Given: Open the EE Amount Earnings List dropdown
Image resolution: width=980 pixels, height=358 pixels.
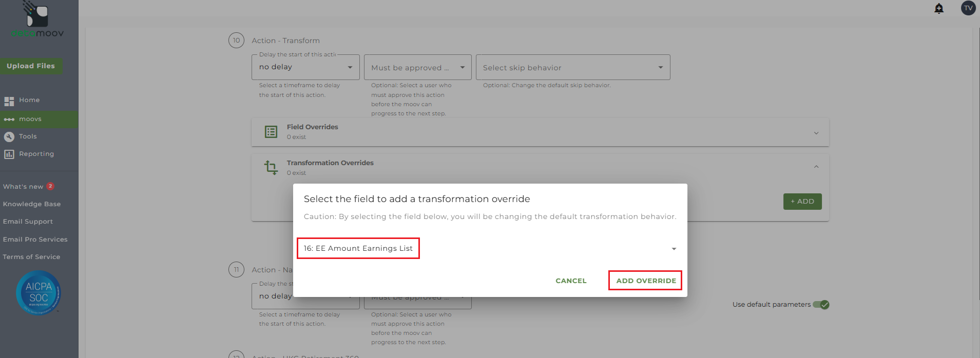Looking at the screenshot, I should pyautogui.click(x=674, y=249).
